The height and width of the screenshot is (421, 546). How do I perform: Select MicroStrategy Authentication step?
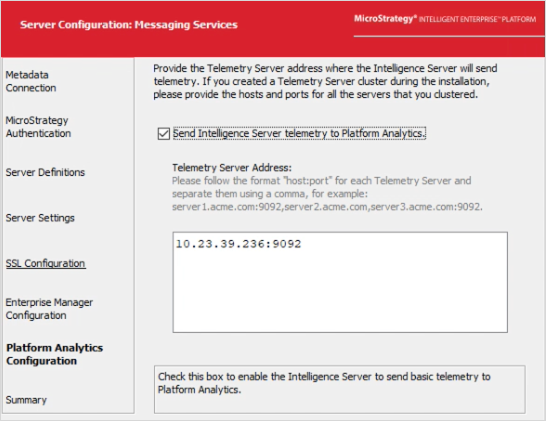click(38, 127)
